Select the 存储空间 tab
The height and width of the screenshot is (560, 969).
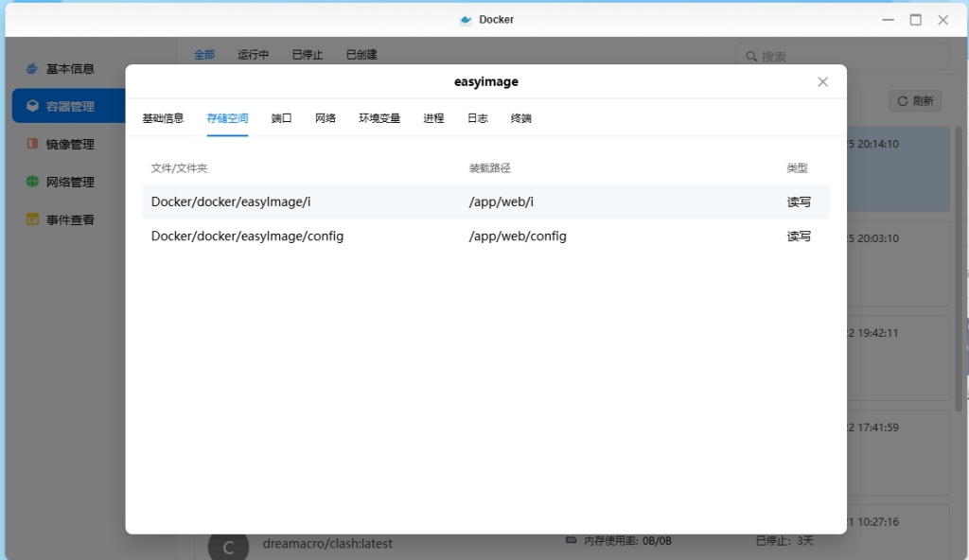[x=227, y=118]
